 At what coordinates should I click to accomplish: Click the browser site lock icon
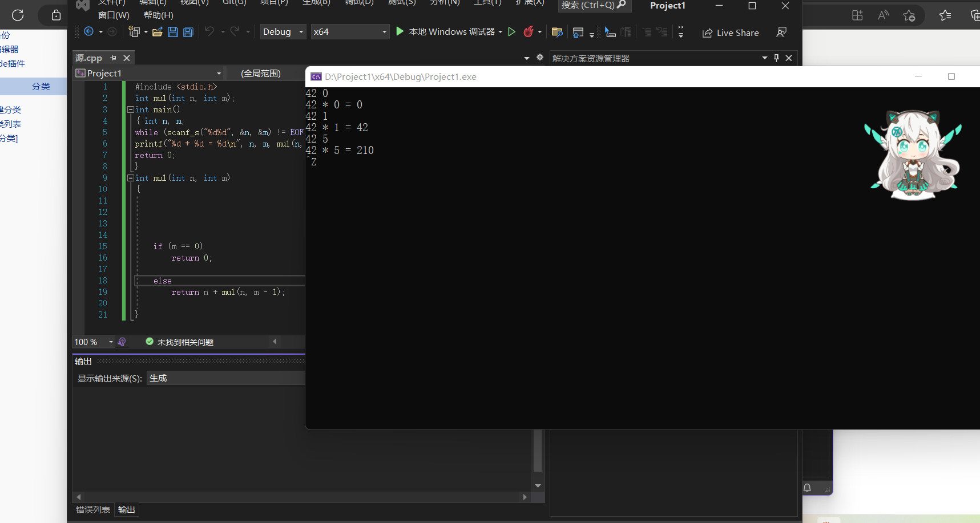[56, 15]
